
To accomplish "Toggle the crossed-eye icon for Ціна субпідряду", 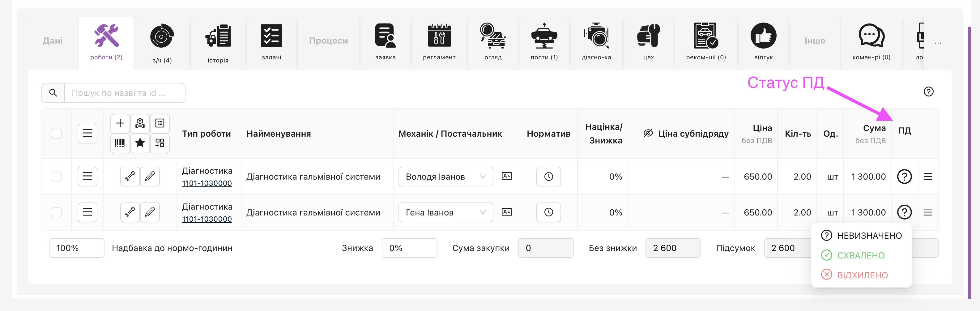I will point(648,133).
